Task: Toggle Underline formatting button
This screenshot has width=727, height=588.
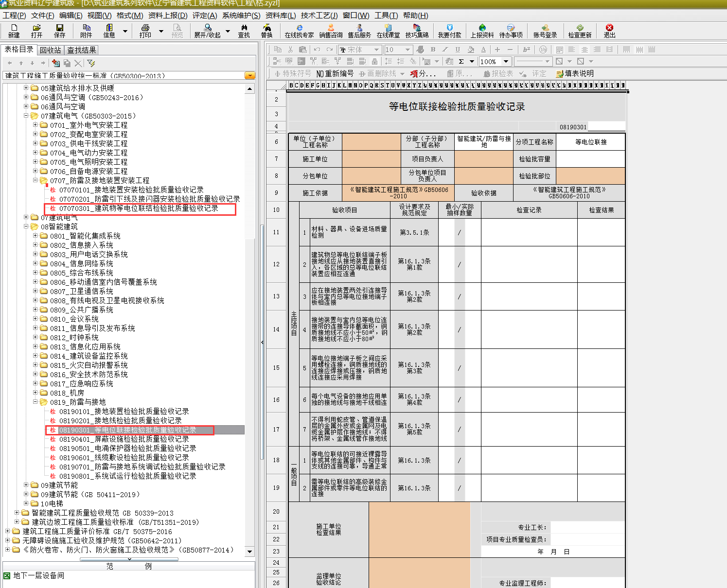Action: [x=458, y=50]
